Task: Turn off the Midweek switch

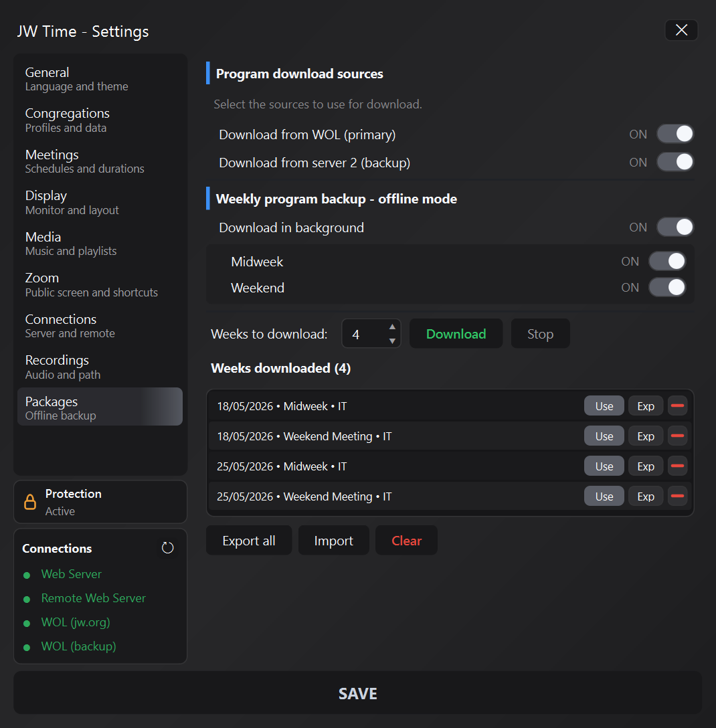Action: coord(667,262)
